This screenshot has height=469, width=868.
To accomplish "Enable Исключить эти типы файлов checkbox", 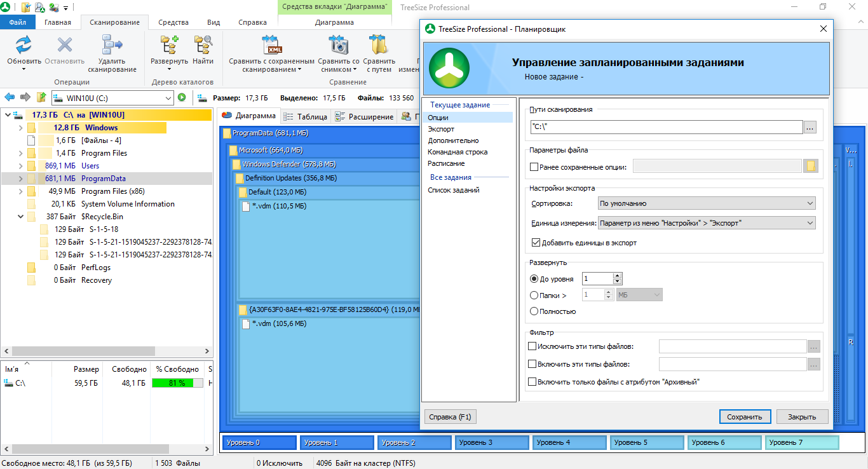I will [x=532, y=346].
